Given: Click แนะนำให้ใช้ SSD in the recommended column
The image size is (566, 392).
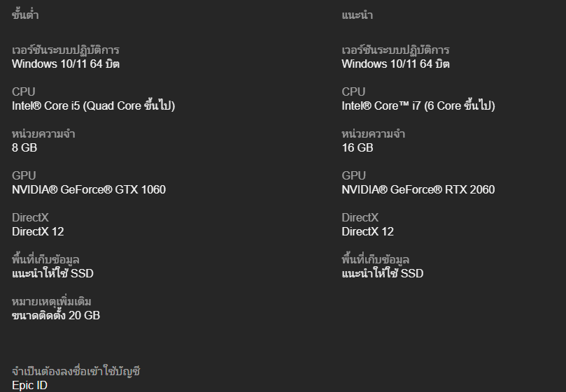Looking at the screenshot, I should tap(382, 274).
